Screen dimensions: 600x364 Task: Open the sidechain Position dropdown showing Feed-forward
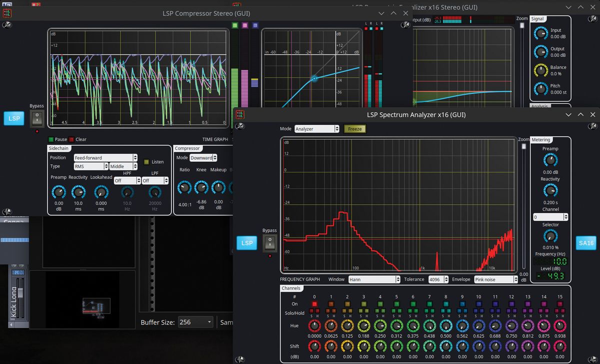pos(105,157)
